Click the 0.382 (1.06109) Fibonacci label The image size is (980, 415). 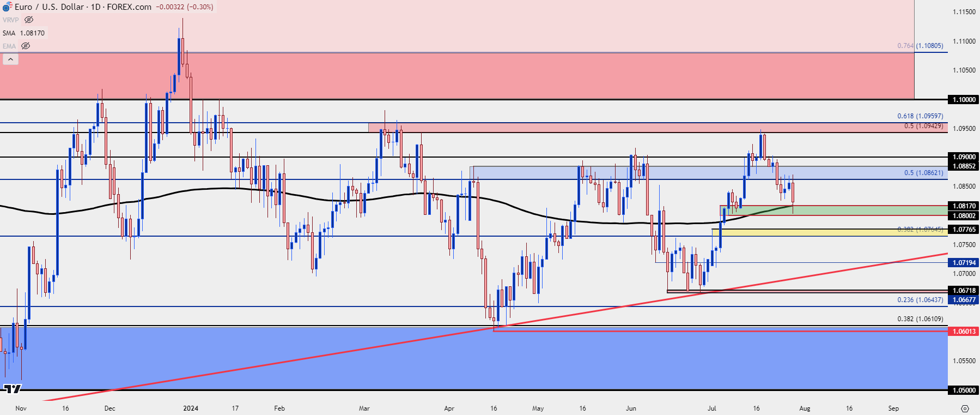pyautogui.click(x=920, y=319)
